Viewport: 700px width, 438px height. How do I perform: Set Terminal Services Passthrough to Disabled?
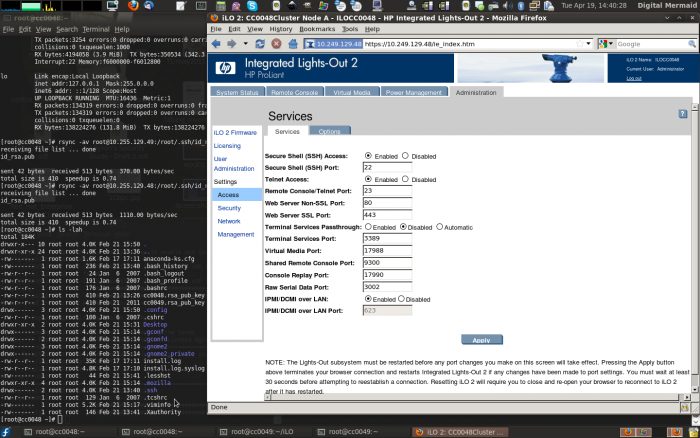pyautogui.click(x=403, y=227)
